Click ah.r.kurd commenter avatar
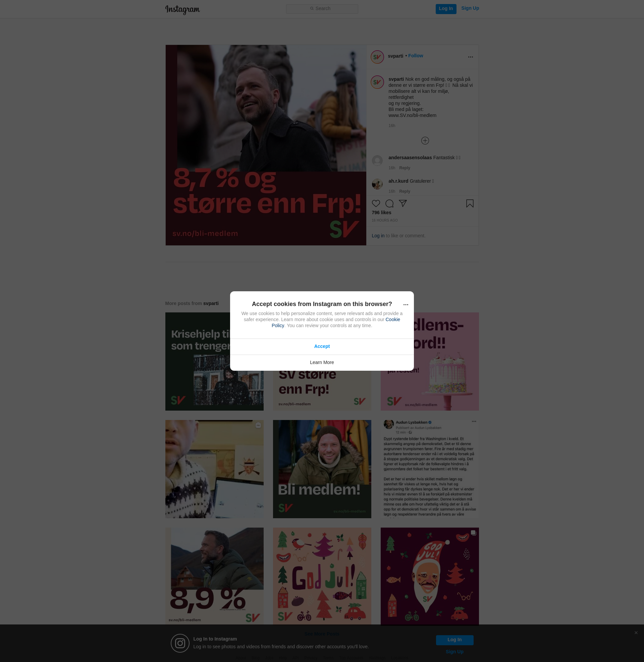 [x=377, y=184]
